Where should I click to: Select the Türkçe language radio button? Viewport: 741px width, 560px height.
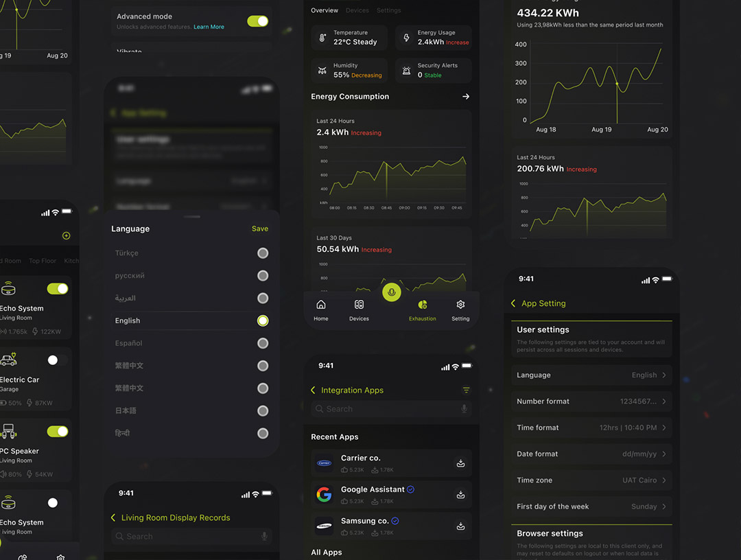coord(262,253)
